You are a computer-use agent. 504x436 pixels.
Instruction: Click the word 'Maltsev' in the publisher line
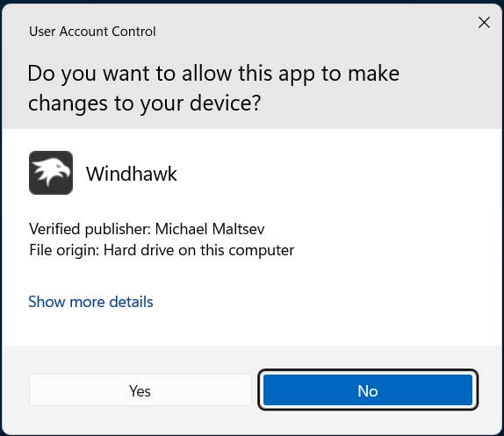coord(238,229)
